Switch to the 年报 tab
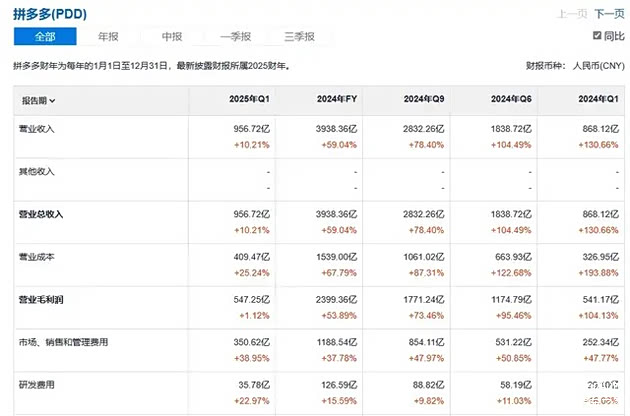630x416 pixels. 110,37
